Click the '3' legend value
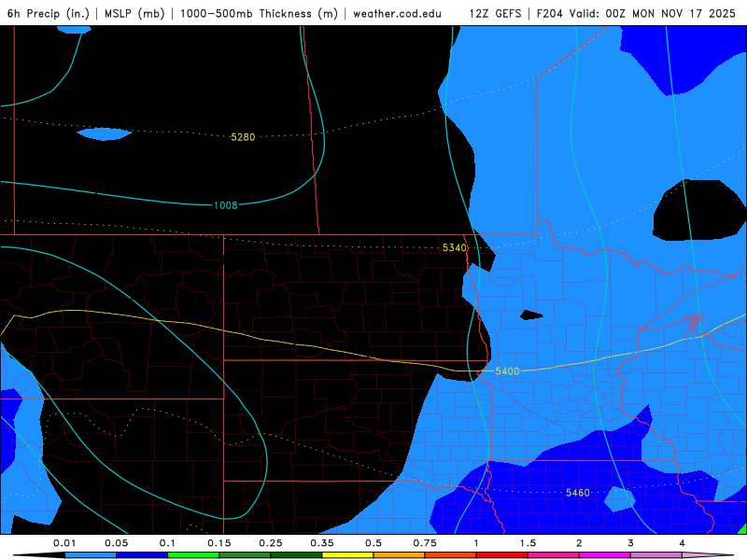The width and height of the screenshot is (747, 560). tap(631, 543)
